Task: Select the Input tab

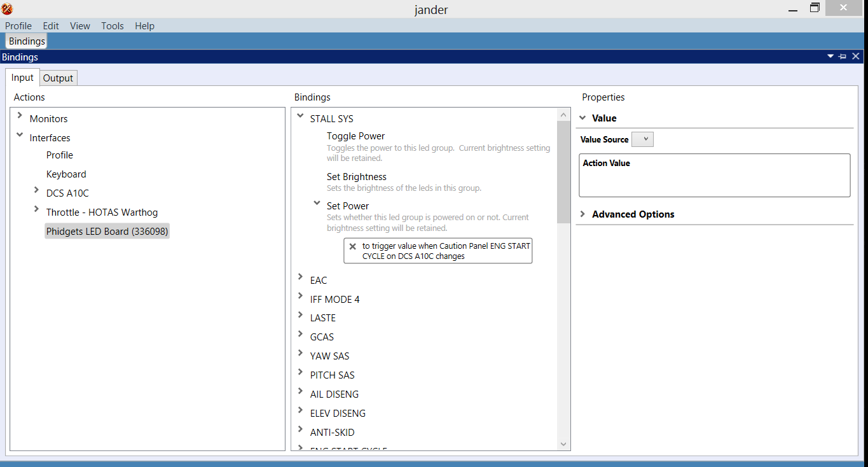Action: click(x=22, y=78)
